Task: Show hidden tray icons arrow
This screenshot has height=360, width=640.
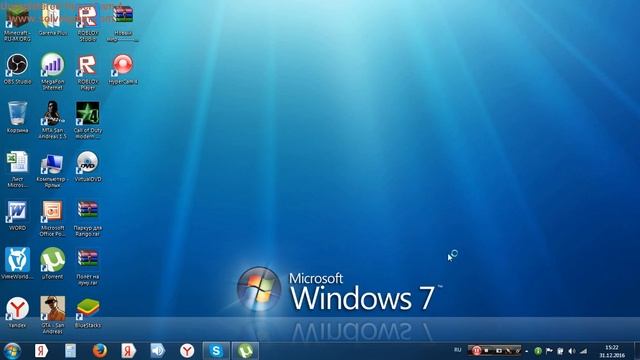Action: click(x=527, y=351)
